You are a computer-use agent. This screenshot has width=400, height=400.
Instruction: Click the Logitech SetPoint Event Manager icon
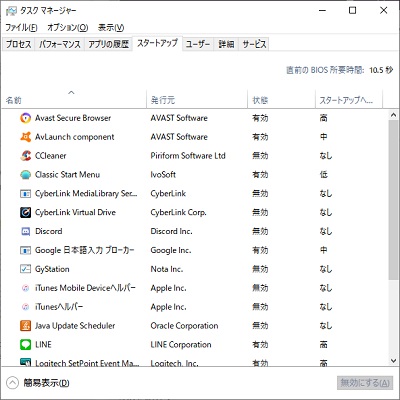pos(25,362)
